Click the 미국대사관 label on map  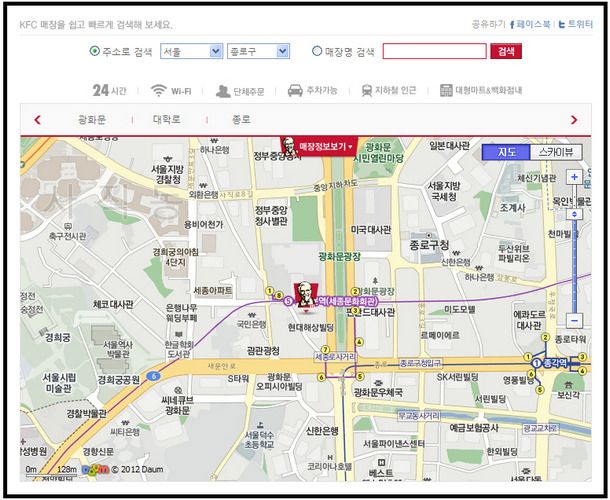(370, 230)
